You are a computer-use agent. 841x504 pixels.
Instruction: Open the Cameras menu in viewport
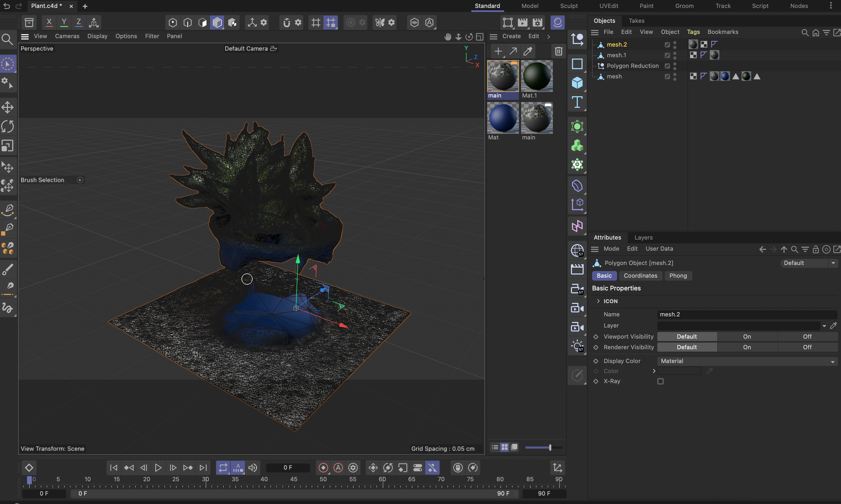(67, 36)
